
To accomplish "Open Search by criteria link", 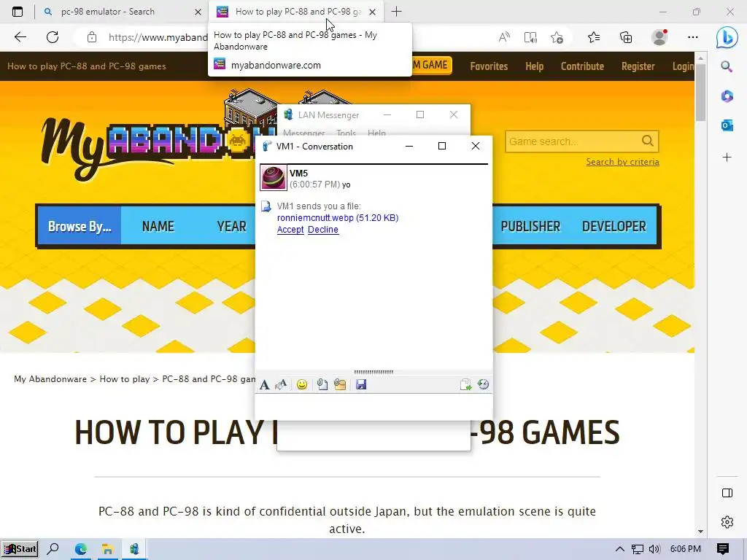I will point(622,162).
